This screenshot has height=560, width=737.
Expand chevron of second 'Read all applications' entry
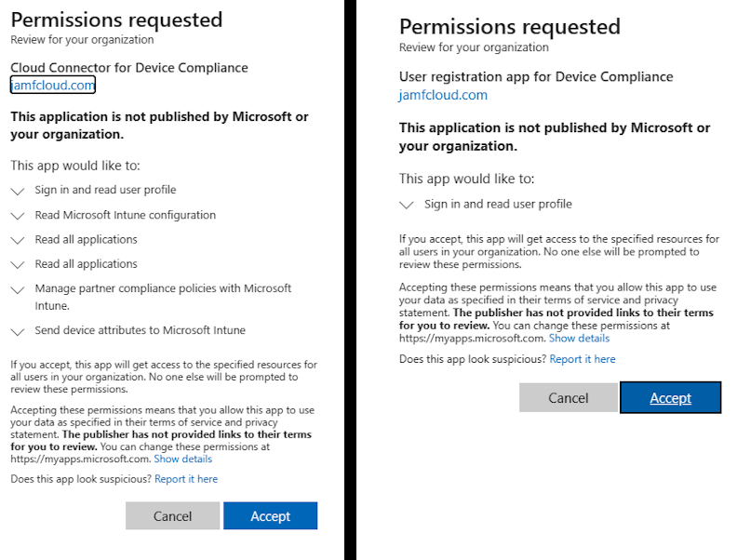pos(18,264)
